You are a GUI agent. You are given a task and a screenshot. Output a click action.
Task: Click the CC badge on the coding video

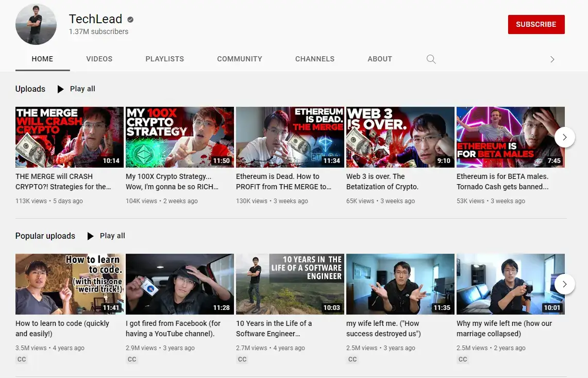(x=21, y=359)
